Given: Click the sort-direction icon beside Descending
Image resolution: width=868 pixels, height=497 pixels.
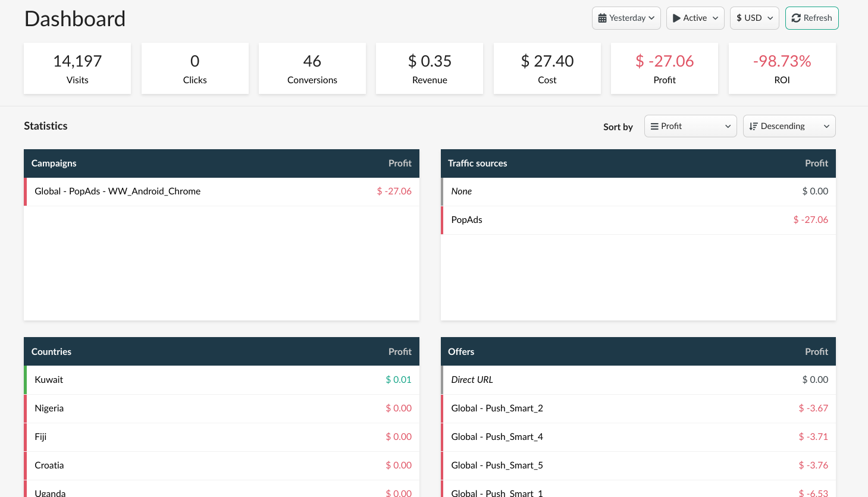Looking at the screenshot, I should [x=753, y=127].
